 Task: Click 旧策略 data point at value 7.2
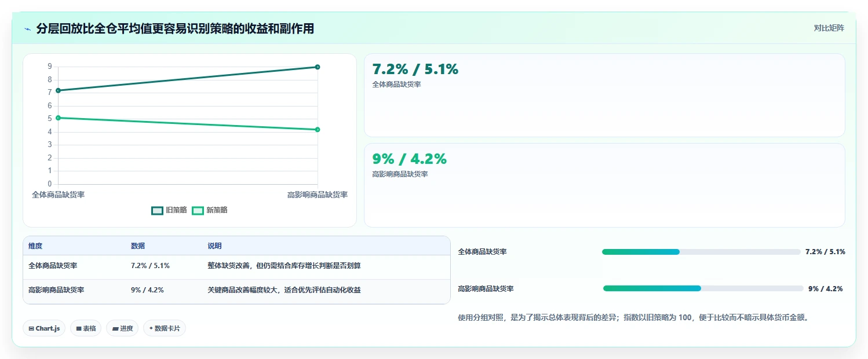click(x=58, y=90)
